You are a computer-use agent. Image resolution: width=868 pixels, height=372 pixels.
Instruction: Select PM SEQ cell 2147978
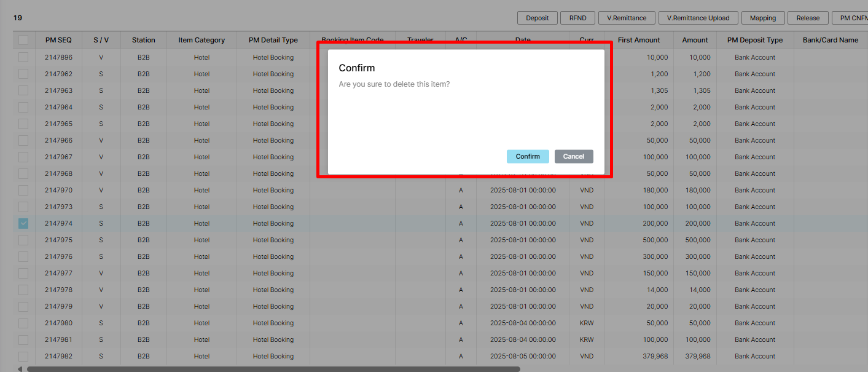click(58, 290)
